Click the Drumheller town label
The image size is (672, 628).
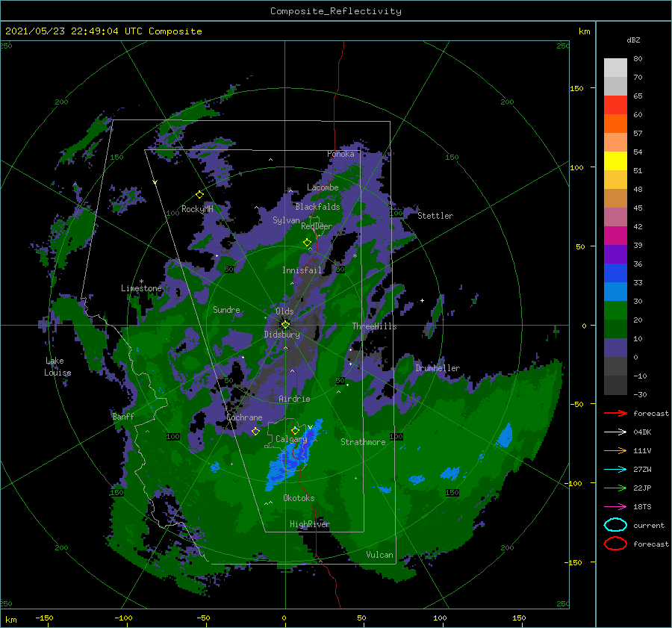[438, 368]
